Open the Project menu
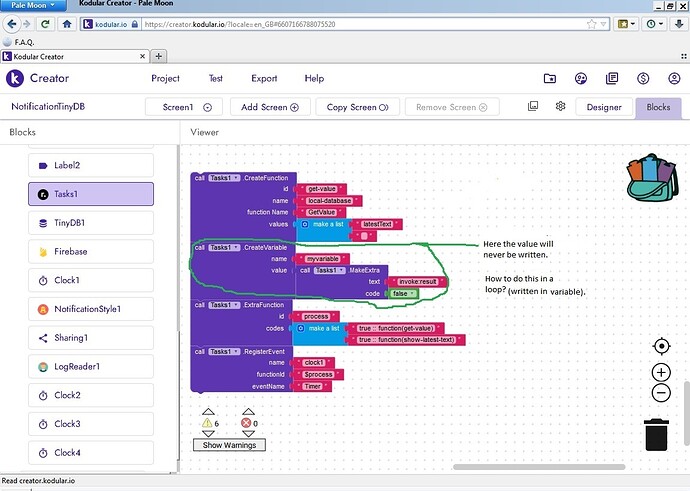The height and width of the screenshot is (491, 690). [165, 78]
